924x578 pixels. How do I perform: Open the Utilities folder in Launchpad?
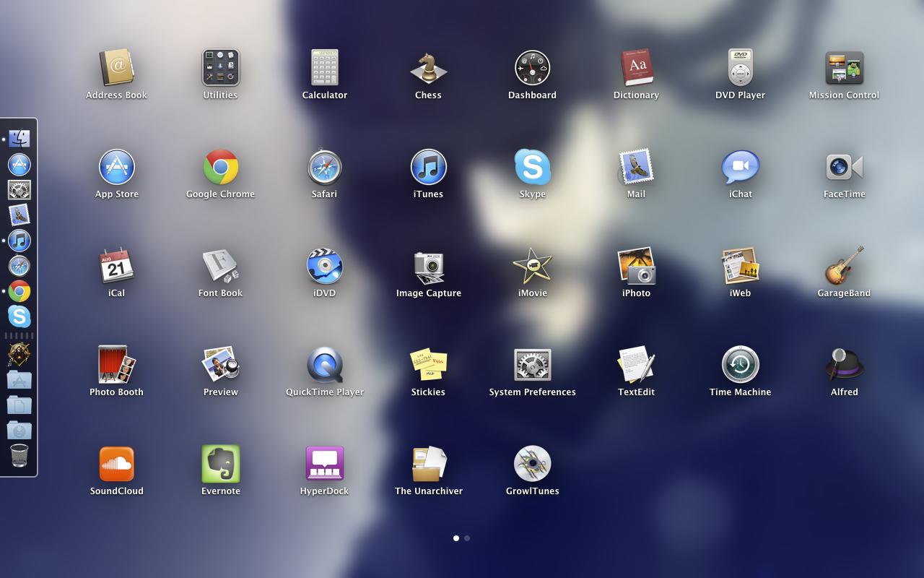click(x=220, y=68)
